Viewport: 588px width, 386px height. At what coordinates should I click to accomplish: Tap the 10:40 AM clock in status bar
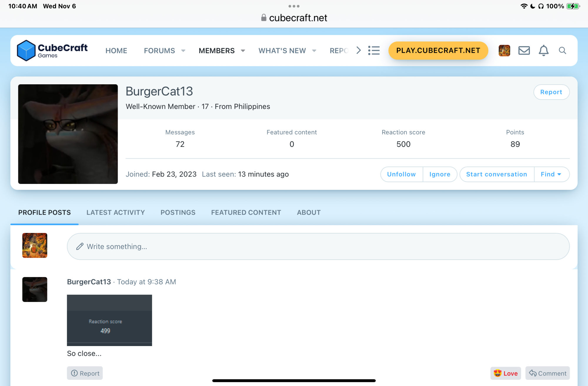pos(23,6)
